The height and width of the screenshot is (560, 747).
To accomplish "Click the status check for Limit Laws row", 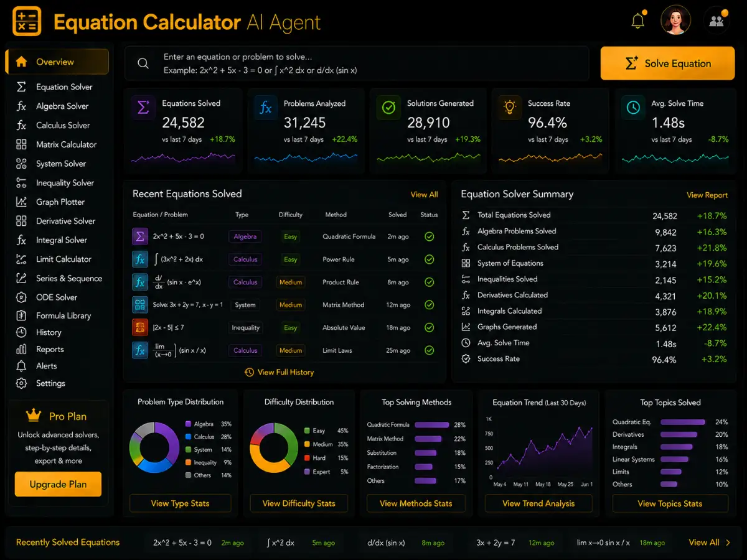I will tap(429, 350).
